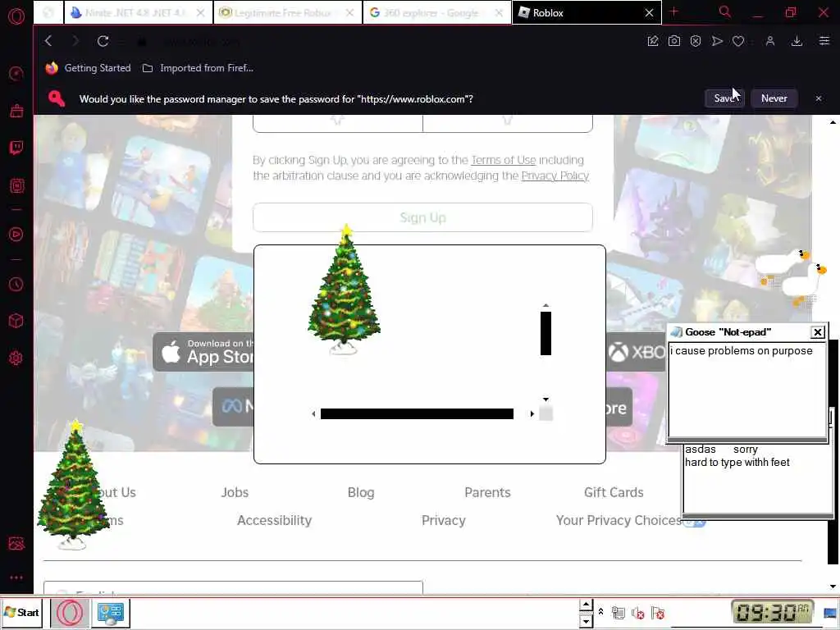Open the ad blocker shield icon
The height and width of the screenshot is (630, 840).
point(696,41)
